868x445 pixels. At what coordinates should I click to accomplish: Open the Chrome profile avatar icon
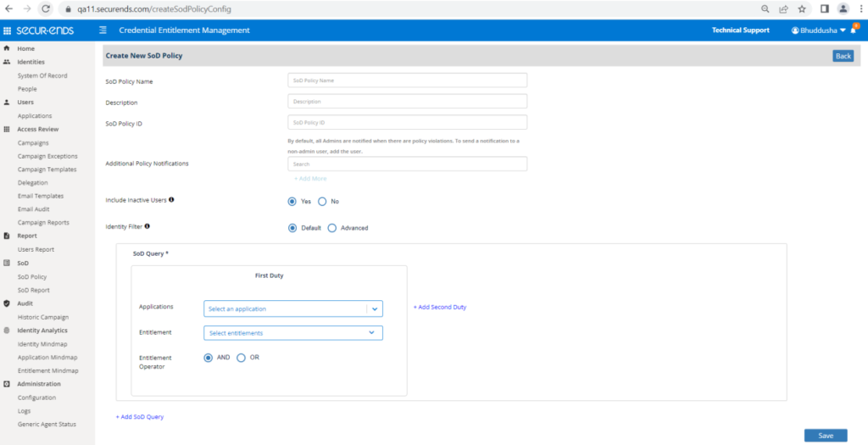[843, 8]
